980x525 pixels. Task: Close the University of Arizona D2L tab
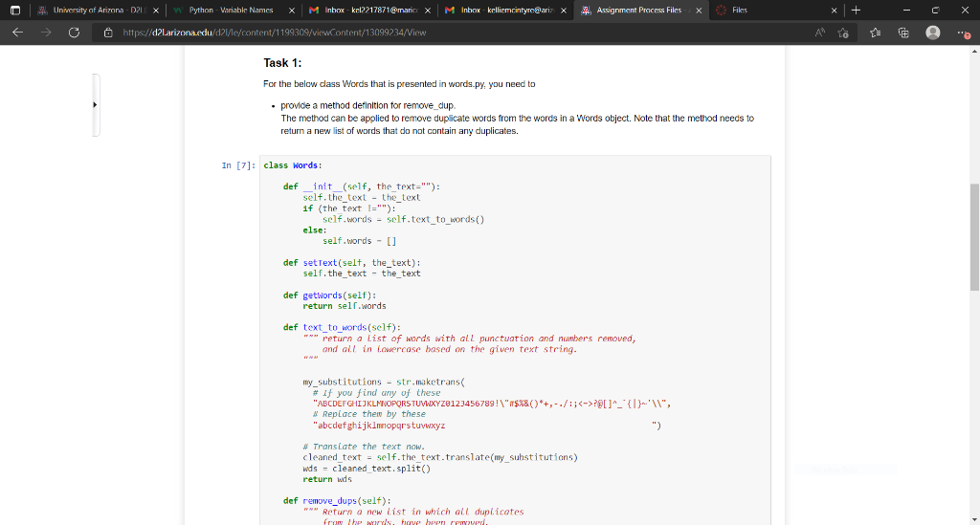pyautogui.click(x=156, y=10)
